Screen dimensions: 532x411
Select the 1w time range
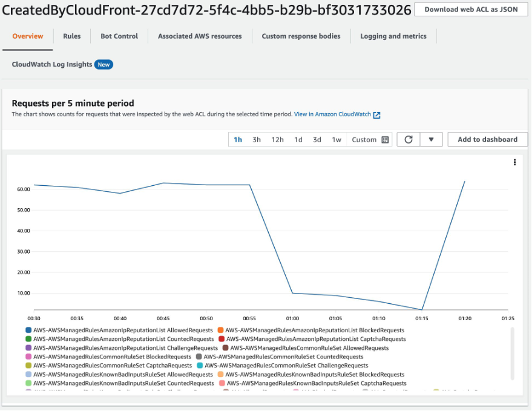pos(337,139)
